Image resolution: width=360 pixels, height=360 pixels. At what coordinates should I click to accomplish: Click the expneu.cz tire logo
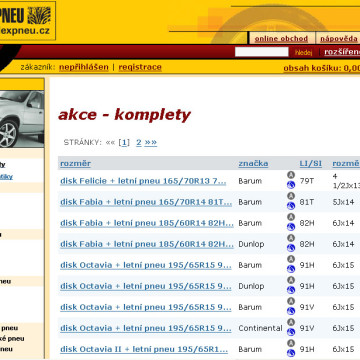tap(27, 21)
